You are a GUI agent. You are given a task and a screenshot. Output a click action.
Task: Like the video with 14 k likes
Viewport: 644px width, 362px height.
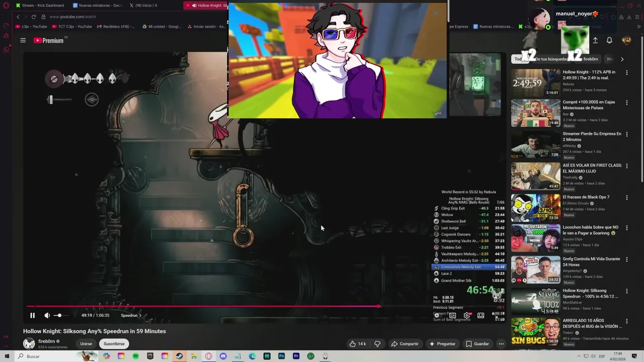[358, 344]
